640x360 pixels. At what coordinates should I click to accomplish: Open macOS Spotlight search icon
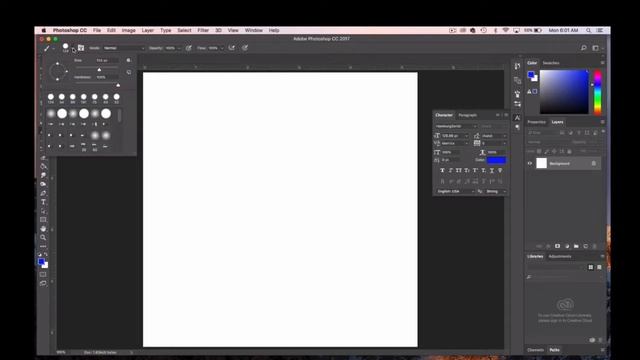588,30
